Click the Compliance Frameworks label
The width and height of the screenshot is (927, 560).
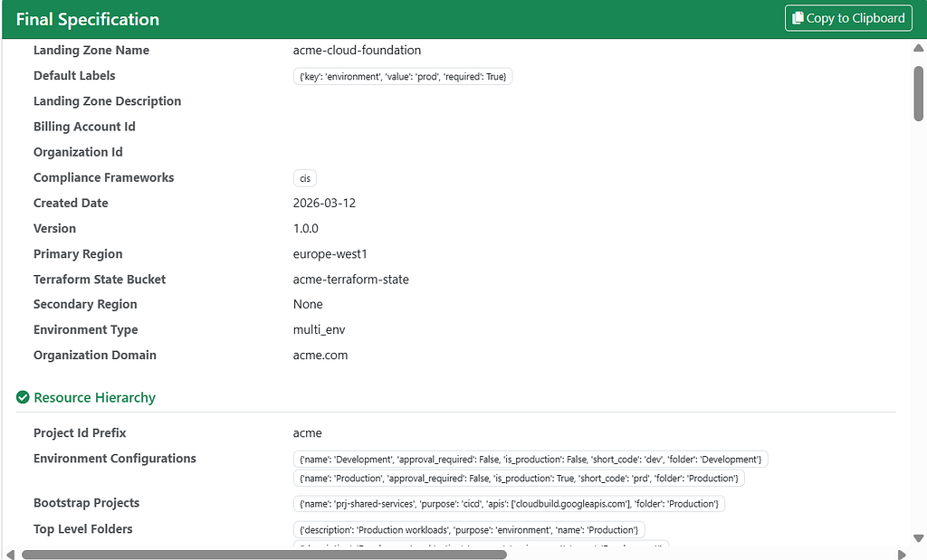point(103,177)
